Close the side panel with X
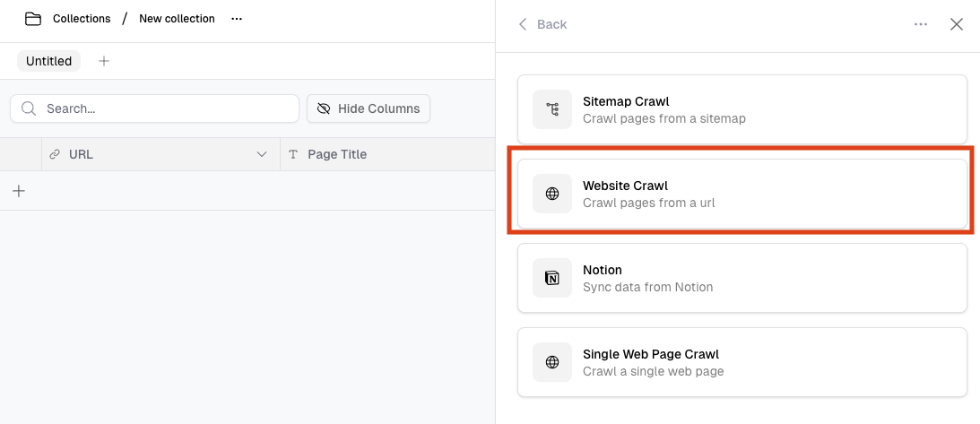Image resolution: width=980 pixels, height=424 pixels. click(x=957, y=24)
